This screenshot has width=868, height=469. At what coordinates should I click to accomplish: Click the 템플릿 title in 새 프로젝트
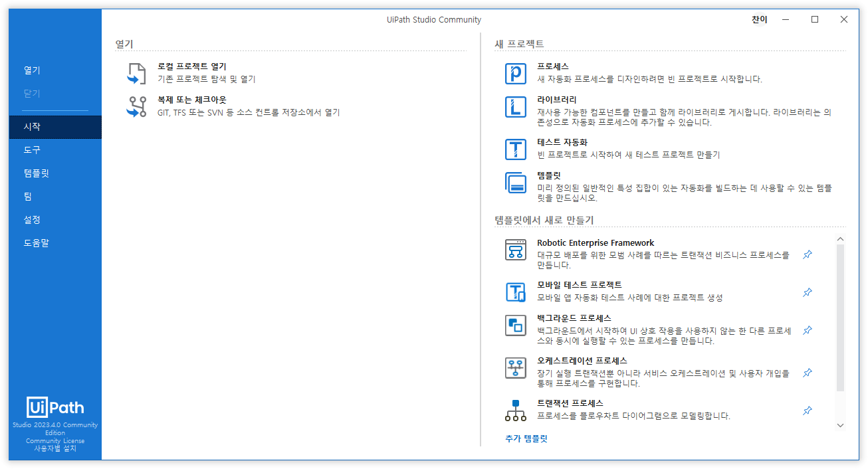pyautogui.click(x=549, y=175)
